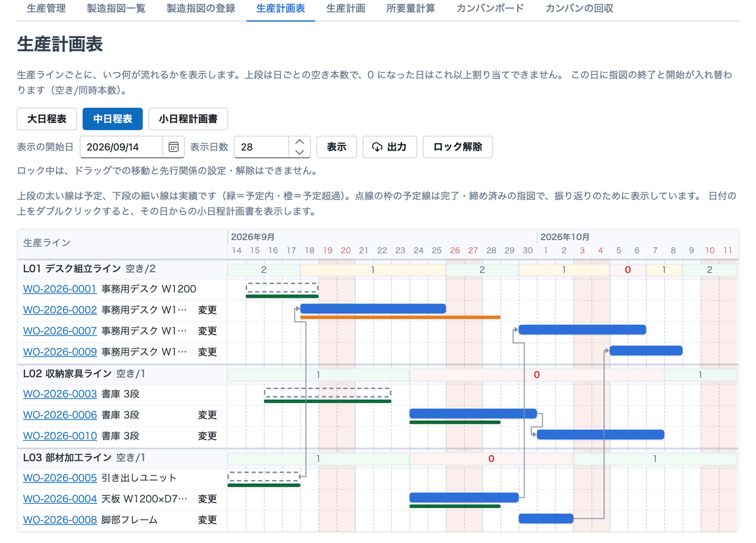756x543 pixels.
Task: Select blue planned bar of WO-2026-0007
Action: tap(582, 330)
